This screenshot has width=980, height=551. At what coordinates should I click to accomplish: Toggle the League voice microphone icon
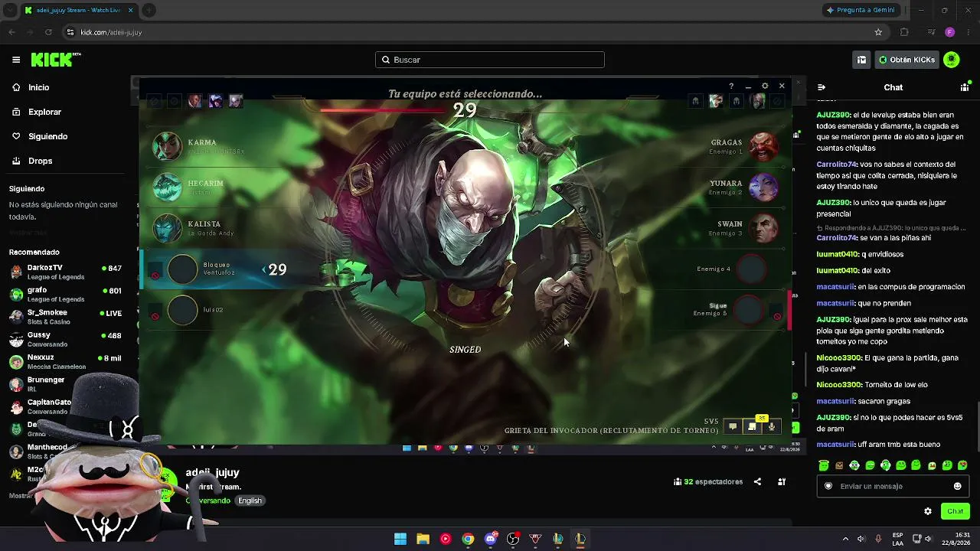tap(772, 427)
